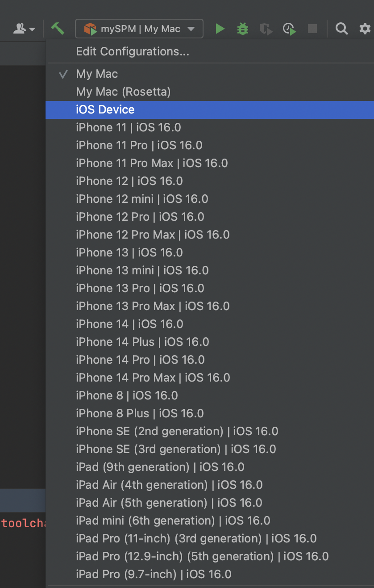
Task: Click the Build hammer icon
Action: [58, 29]
